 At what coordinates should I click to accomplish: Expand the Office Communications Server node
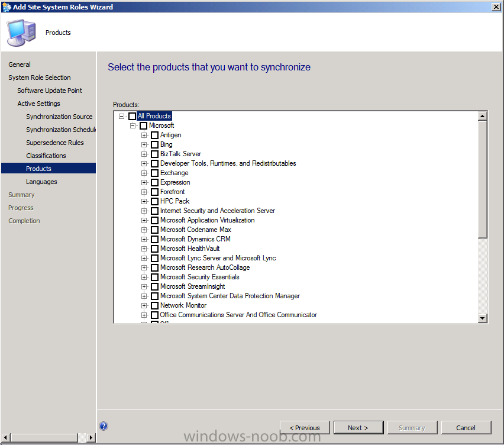click(x=144, y=315)
